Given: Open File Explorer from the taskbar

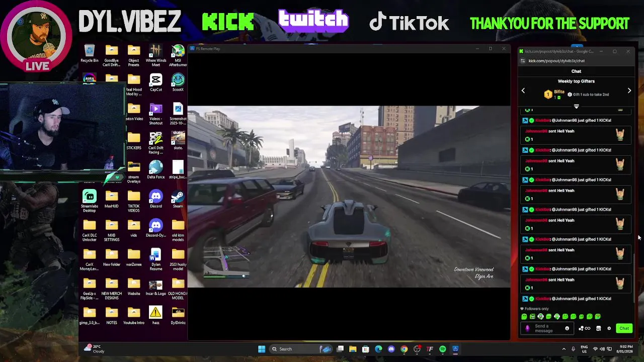Looking at the screenshot, I should coord(353,349).
